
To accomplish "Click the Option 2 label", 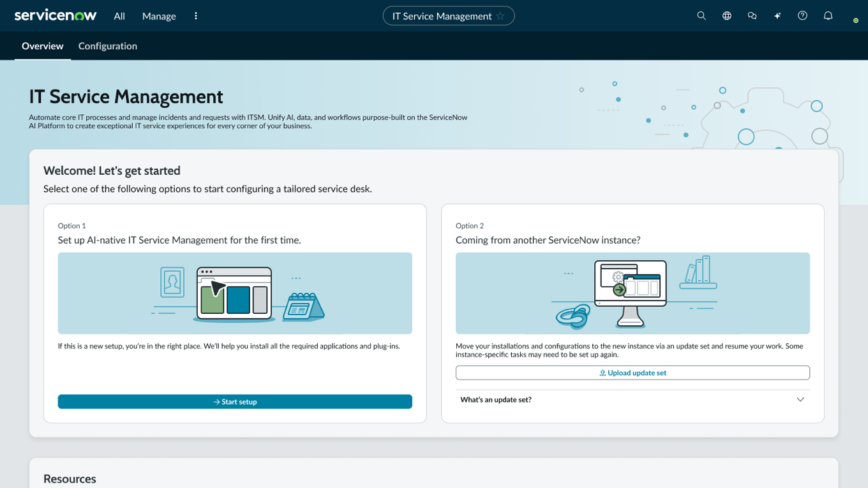I will (470, 226).
